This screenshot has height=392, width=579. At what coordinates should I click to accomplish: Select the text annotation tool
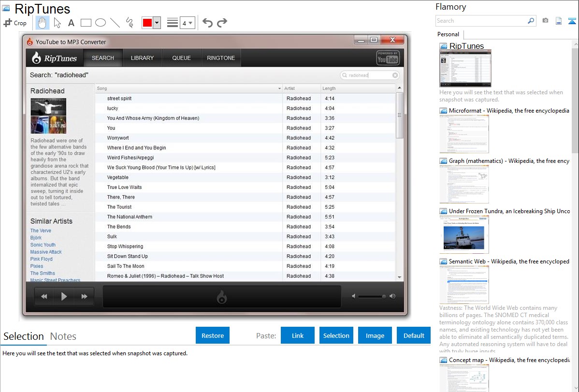71,23
